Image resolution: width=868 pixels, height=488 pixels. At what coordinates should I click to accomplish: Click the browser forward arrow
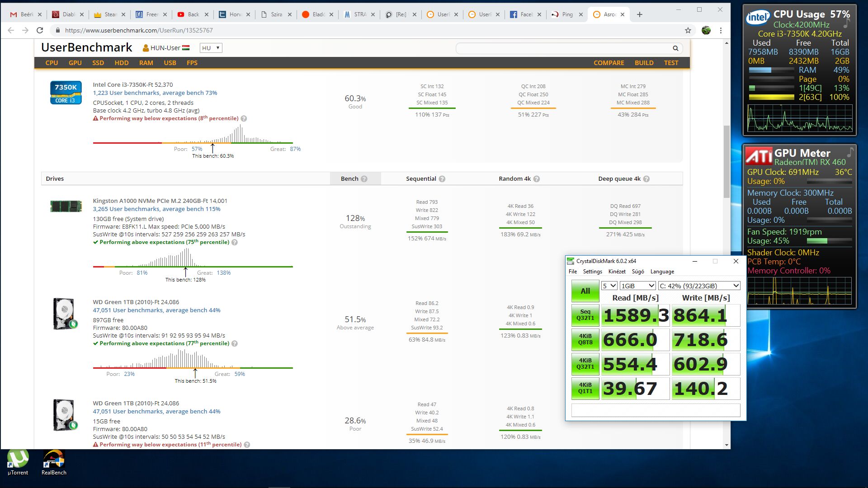pyautogui.click(x=25, y=30)
